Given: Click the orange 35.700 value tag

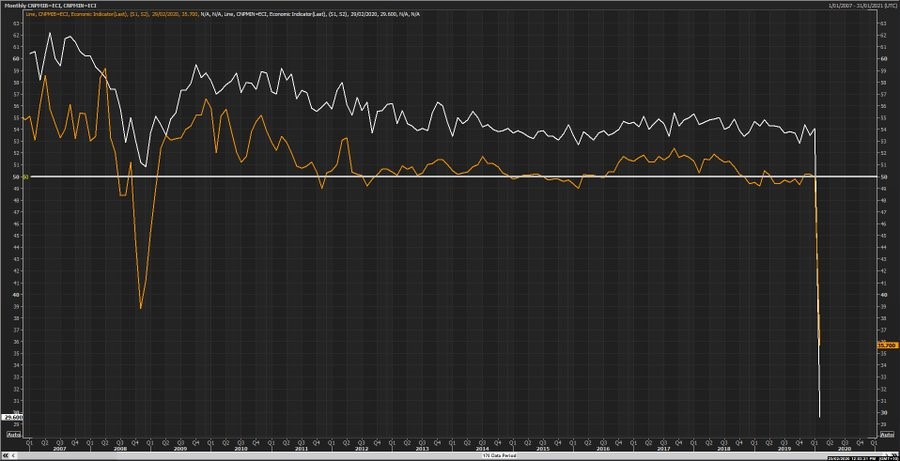Looking at the screenshot, I should (885, 345).
